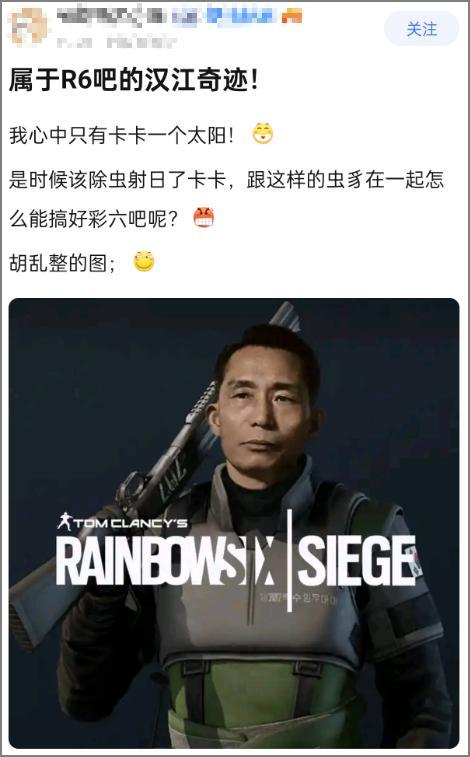Click the orange badge icon near username

click(291, 16)
